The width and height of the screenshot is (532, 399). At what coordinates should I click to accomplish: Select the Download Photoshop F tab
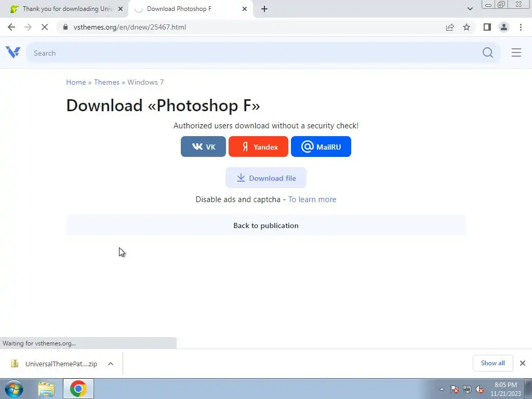click(x=190, y=9)
